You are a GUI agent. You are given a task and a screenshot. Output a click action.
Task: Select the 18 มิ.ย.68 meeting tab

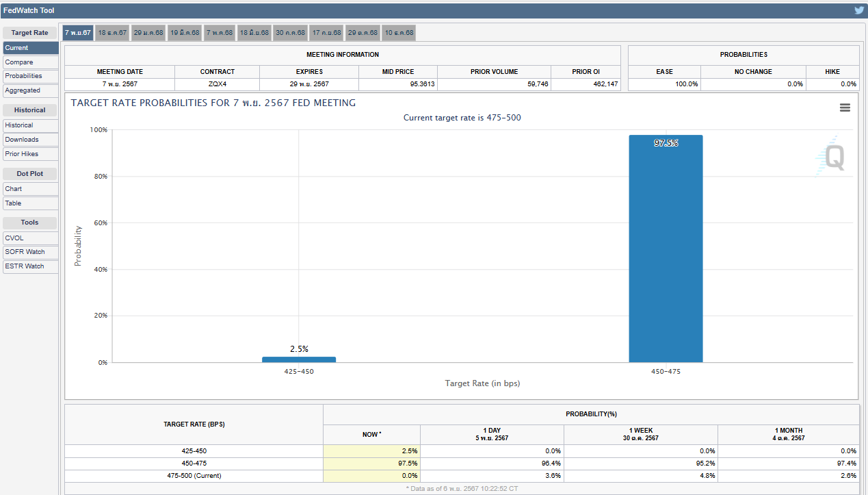(x=254, y=33)
